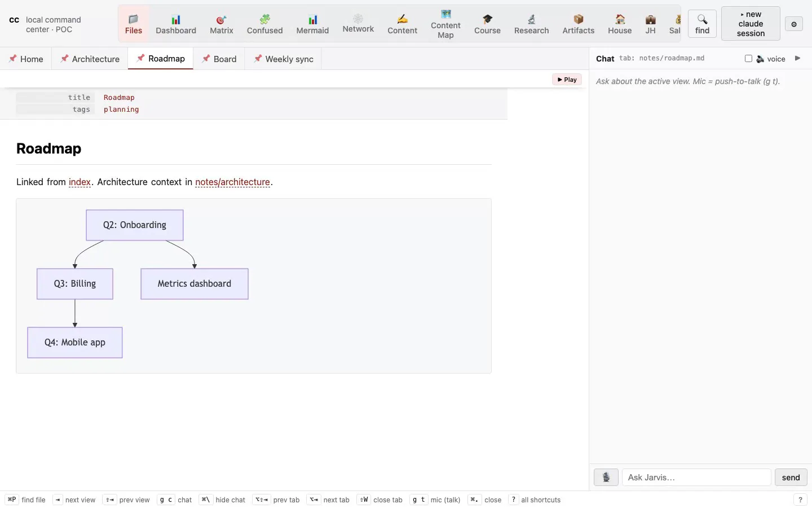Open settings gear in top right
The height and width of the screenshot is (508, 812).
click(794, 24)
